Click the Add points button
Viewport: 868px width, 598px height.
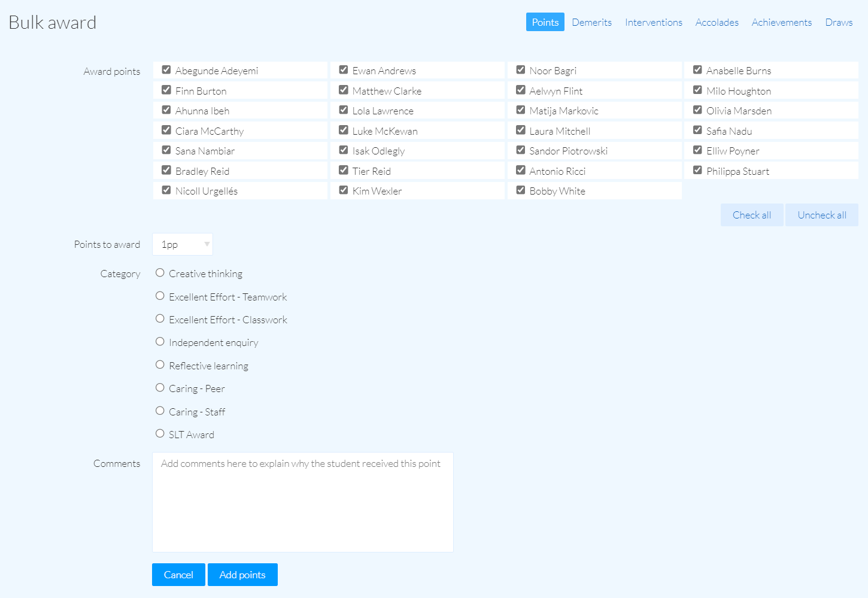coord(242,575)
